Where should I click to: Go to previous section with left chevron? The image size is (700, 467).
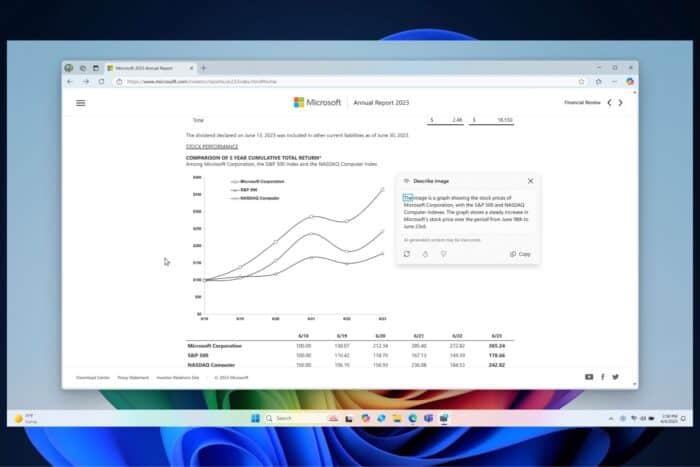[x=609, y=103]
